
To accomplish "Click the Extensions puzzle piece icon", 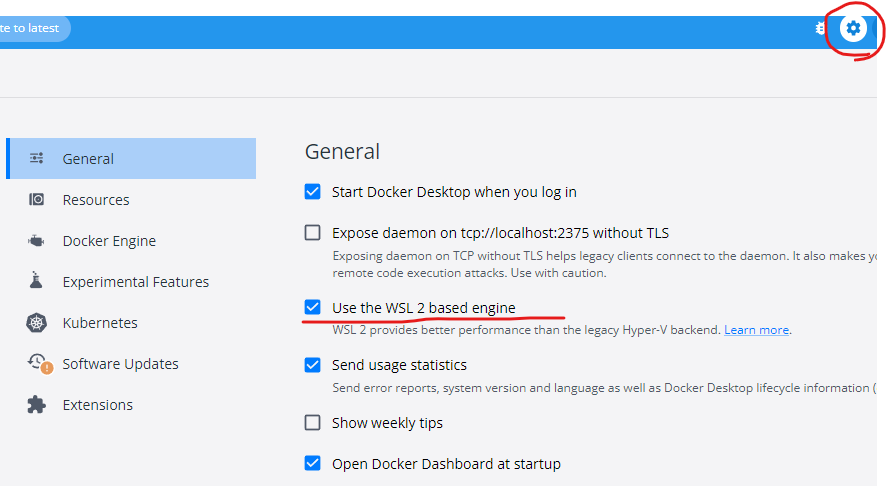I will click(x=36, y=405).
